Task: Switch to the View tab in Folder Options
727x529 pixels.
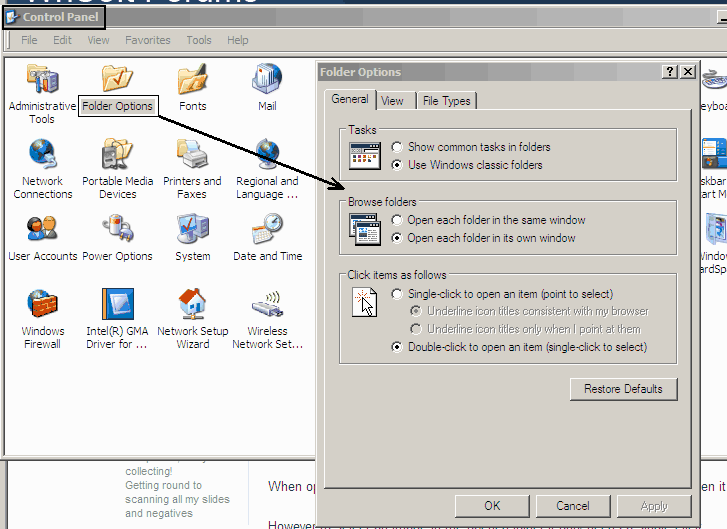Action: pos(392,101)
